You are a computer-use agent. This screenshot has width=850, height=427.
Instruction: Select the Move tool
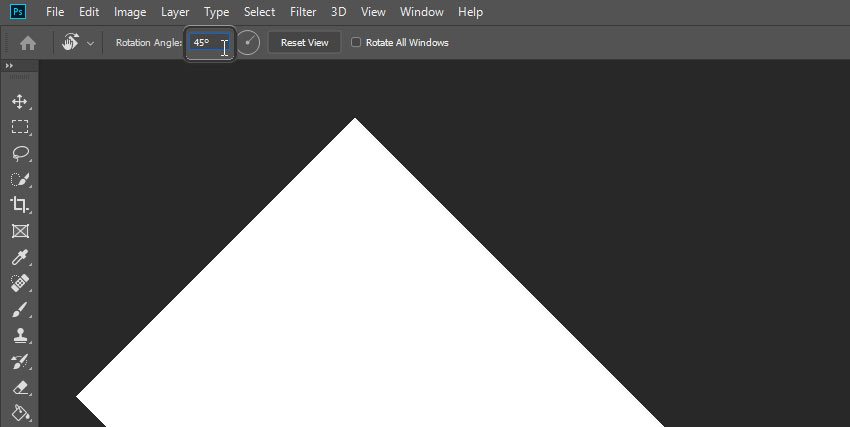coord(20,101)
